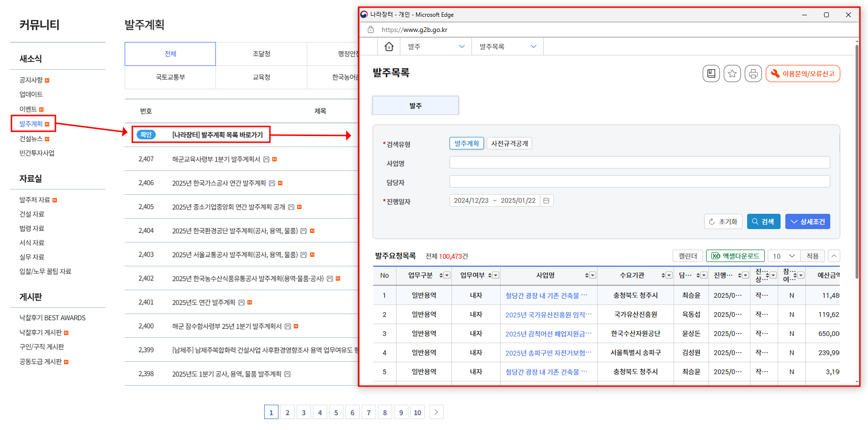Open 발주처 자료 in the 자료실 sidebar
This screenshot has height=430, width=868.
pyautogui.click(x=35, y=200)
